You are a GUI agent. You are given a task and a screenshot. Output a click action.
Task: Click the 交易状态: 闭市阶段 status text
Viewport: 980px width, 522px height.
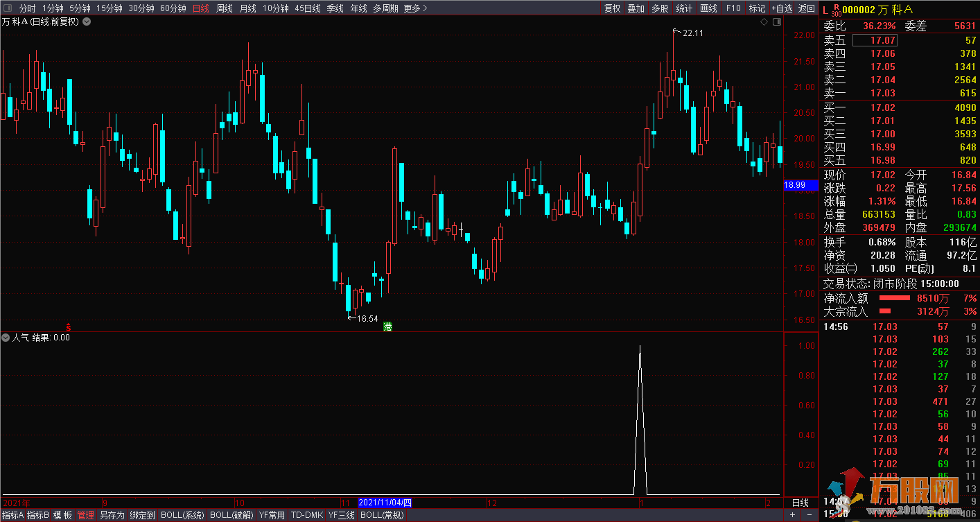tap(870, 284)
